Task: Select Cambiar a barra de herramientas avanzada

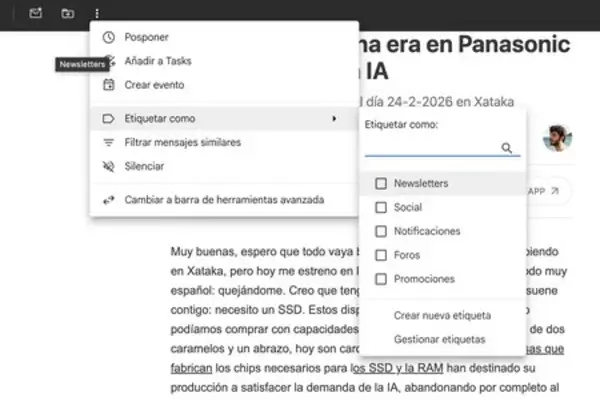Action: [x=224, y=200]
